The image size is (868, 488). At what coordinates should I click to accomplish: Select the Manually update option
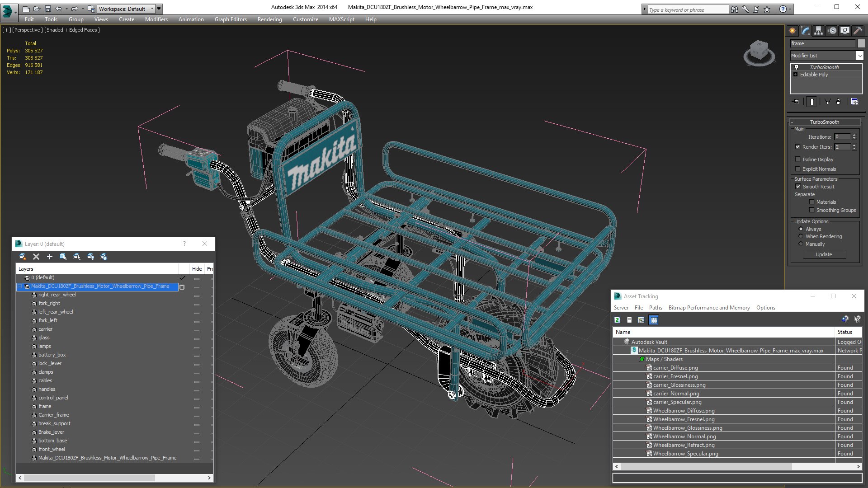click(x=801, y=244)
